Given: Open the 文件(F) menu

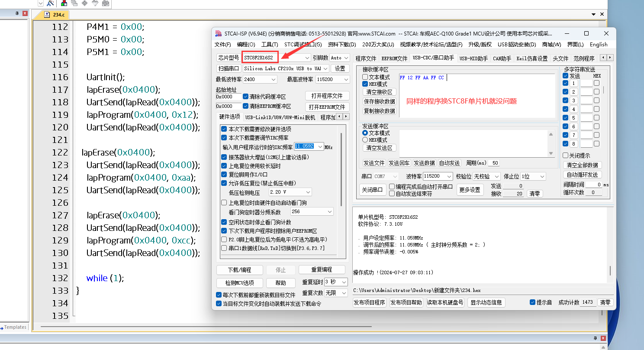Looking at the screenshot, I should [x=223, y=45].
